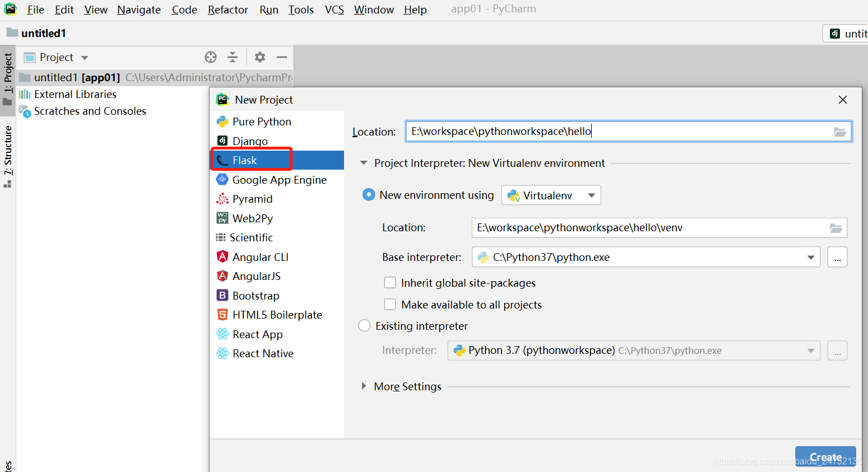Open the Help menu

click(x=415, y=10)
